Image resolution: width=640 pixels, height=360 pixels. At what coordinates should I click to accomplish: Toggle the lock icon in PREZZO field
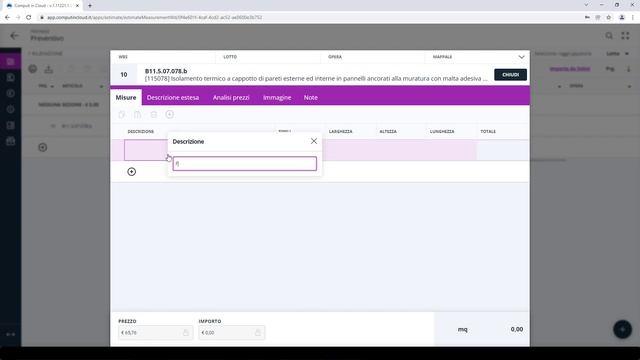pyautogui.click(x=186, y=333)
